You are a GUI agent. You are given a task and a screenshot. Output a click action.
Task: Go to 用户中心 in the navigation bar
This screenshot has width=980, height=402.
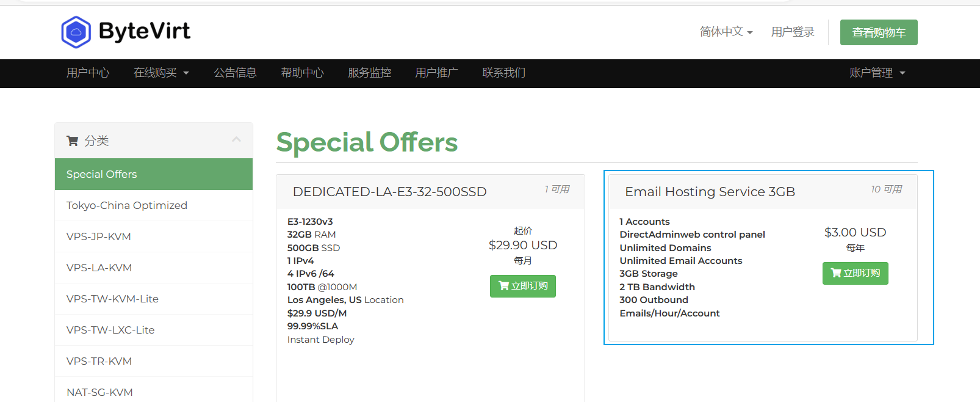88,73
